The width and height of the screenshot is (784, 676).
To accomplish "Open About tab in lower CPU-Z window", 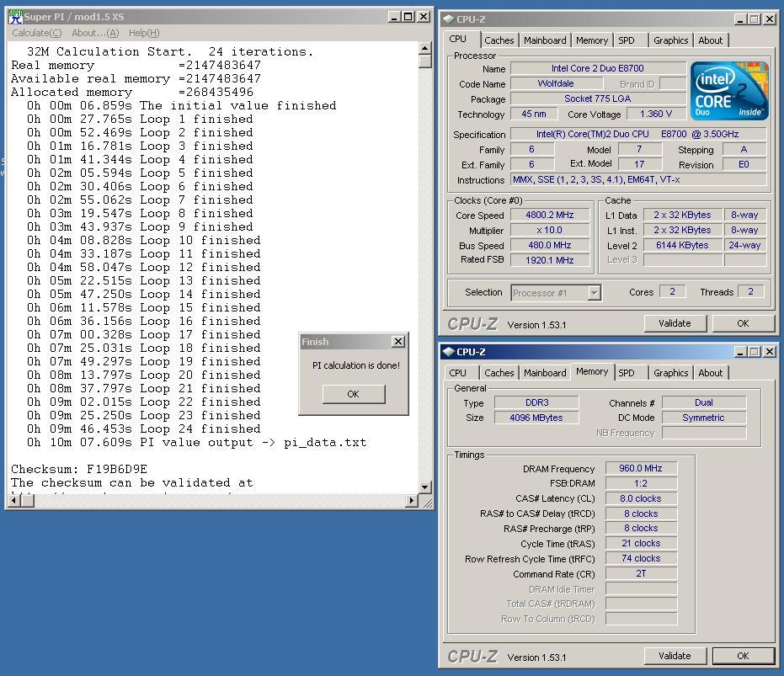I will (x=711, y=373).
